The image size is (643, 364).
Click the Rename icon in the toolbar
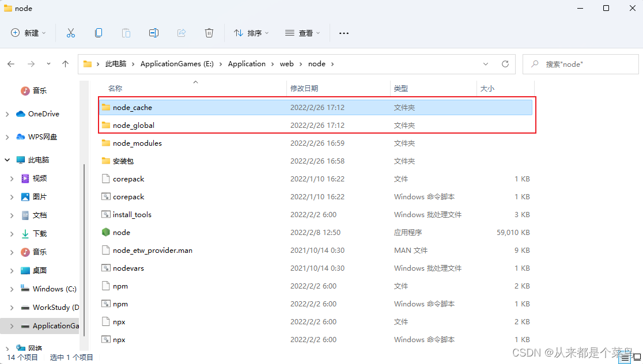click(x=154, y=33)
